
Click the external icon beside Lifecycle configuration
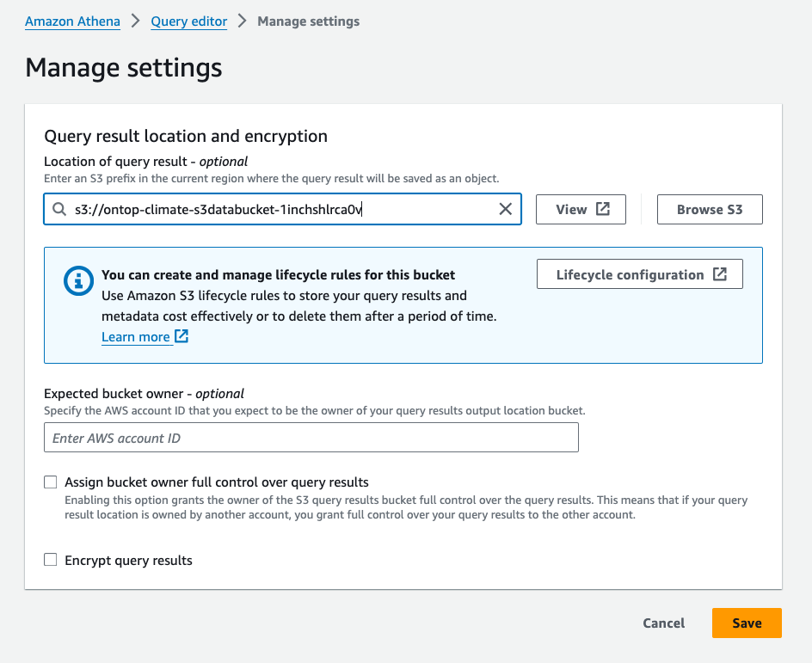720,274
